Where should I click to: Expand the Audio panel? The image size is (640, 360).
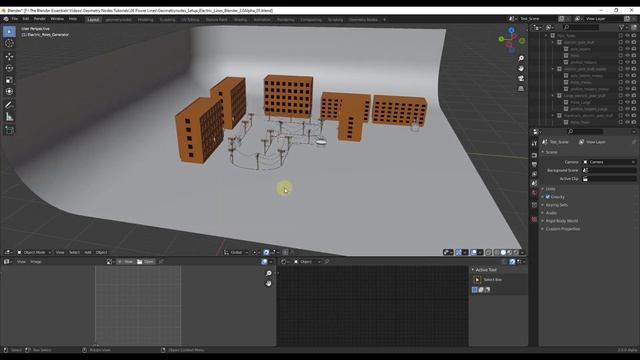[551, 213]
